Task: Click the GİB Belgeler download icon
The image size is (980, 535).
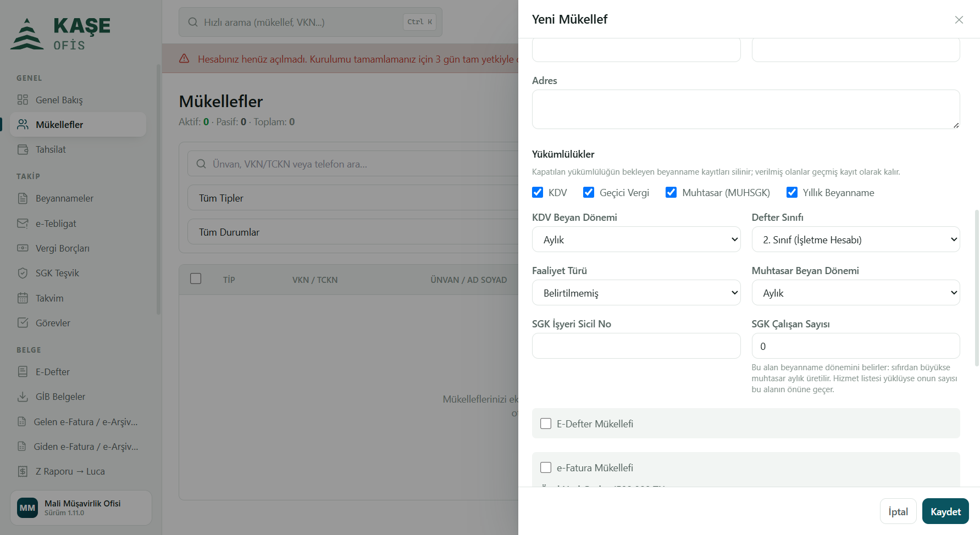Action: [x=23, y=397]
